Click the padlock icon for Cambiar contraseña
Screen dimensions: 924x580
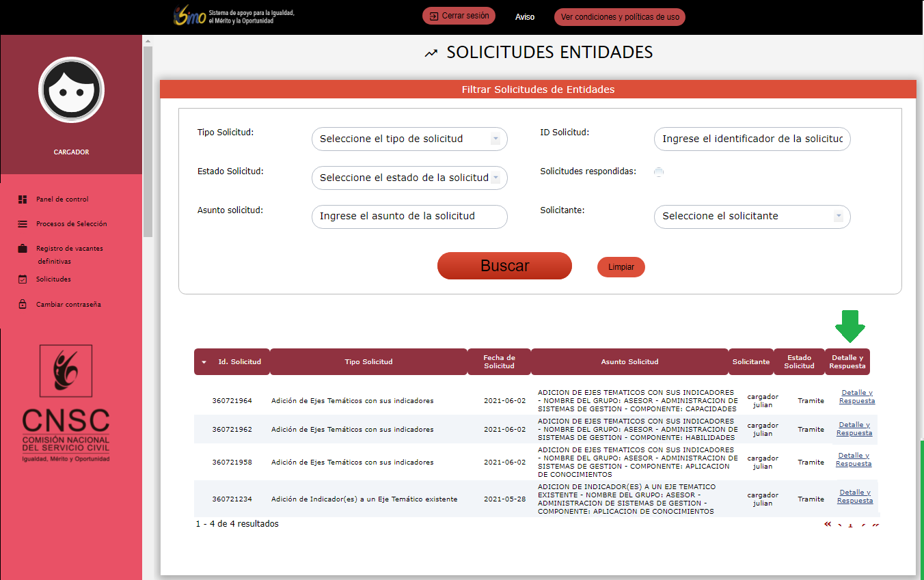point(23,305)
